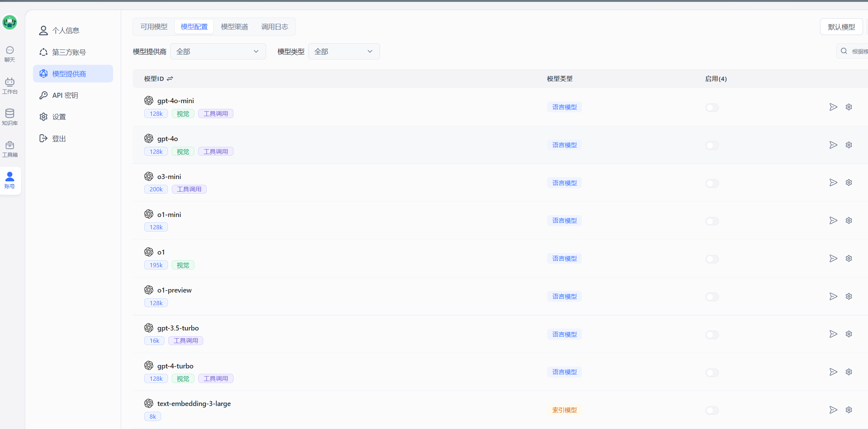The image size is (868, 429).
Task: Switch to the 可用模型 tab
Action: tap(154, 26)
